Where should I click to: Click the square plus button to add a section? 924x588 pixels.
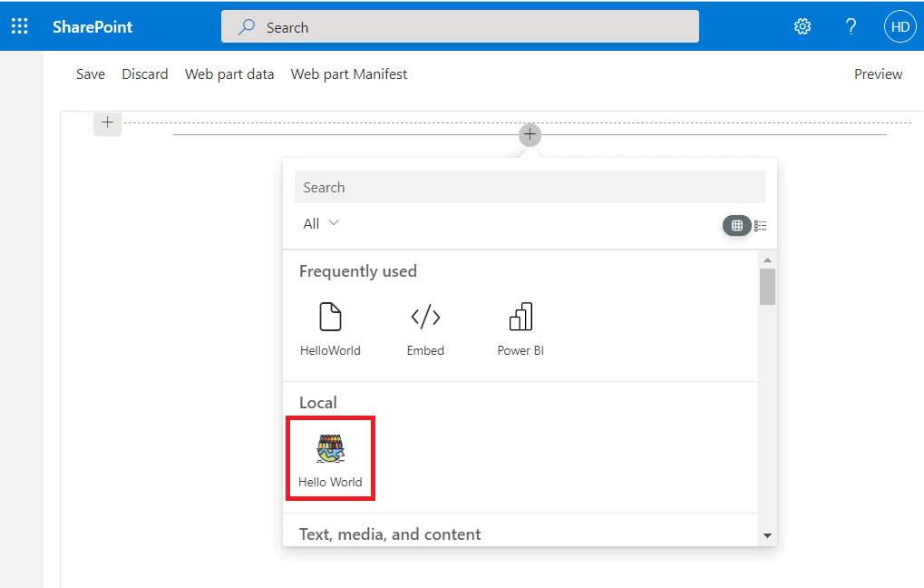click(x=107, y=123)
